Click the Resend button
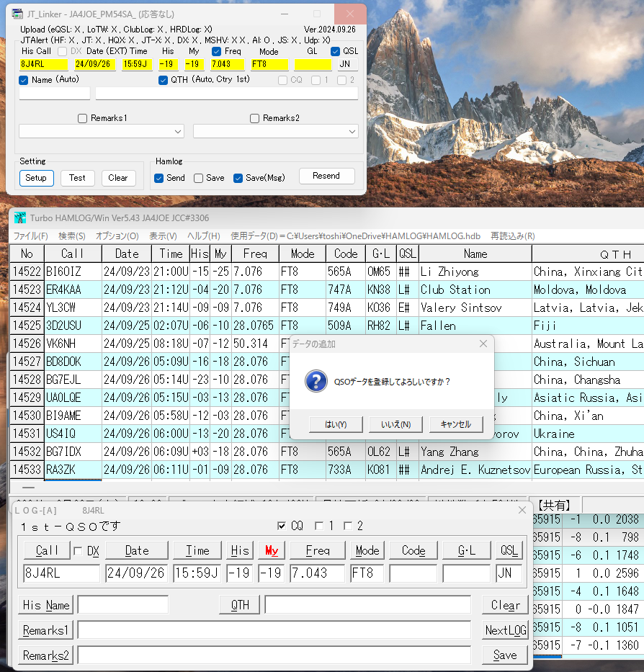The width and height of the screenshot is (644, 672). (x=327, y=176)
